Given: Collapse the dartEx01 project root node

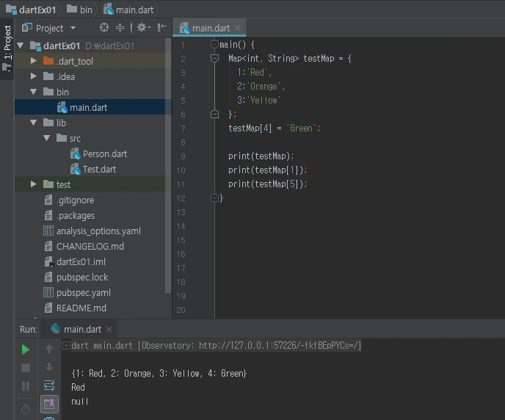Looking at the screenshot, I should [x=21, y=46].
